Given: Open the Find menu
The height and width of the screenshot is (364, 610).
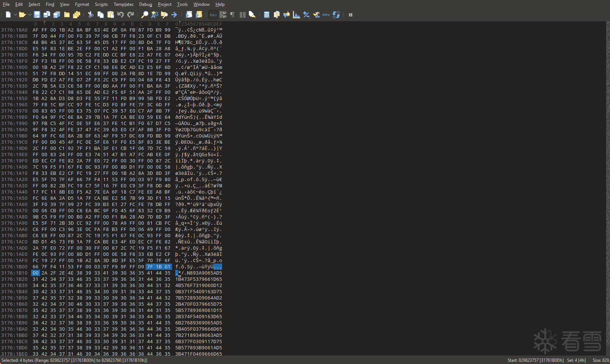Looking at the screenshot, I should [x=50, y=4].
